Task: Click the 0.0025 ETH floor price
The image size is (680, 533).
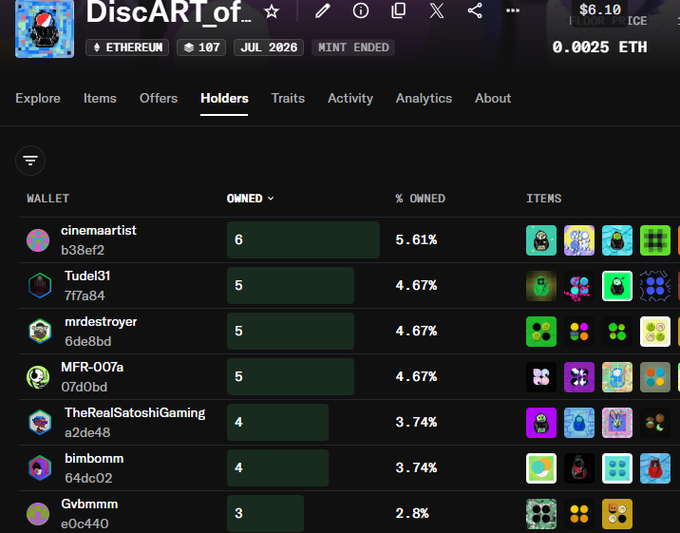Action: pyautogui.click(x=599, y=47)
